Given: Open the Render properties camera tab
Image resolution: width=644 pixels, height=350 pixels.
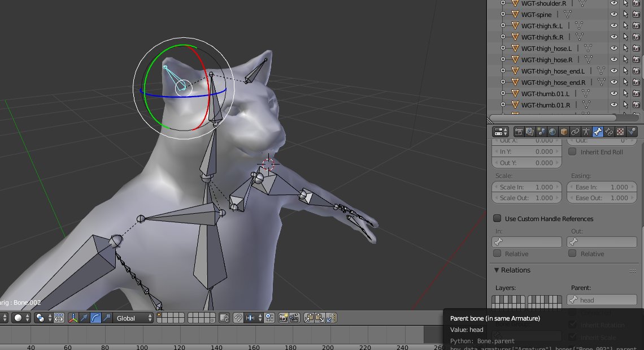Looking at the screenshot, I should click(x=519, y=132).
